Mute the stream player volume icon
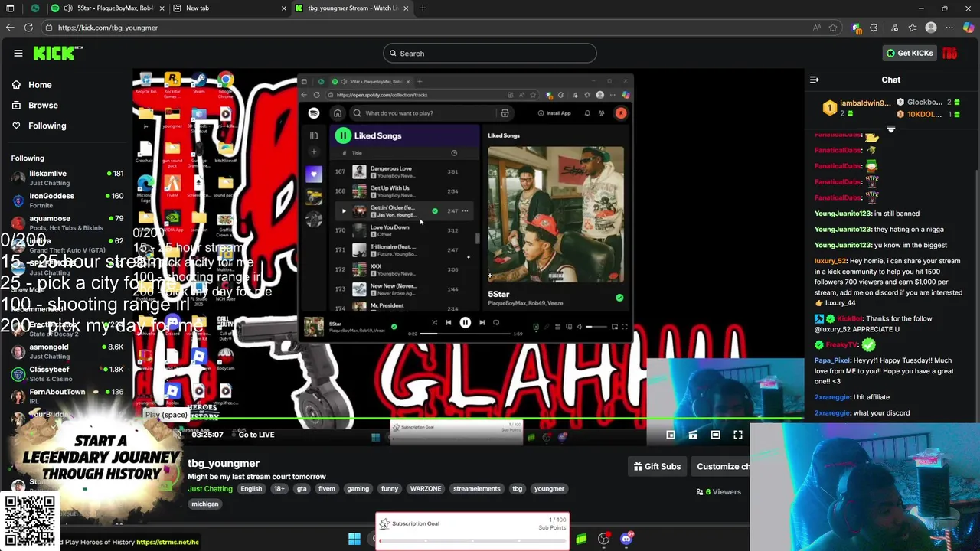This screenshot has height=551, width=980. (x=178, y=435)
